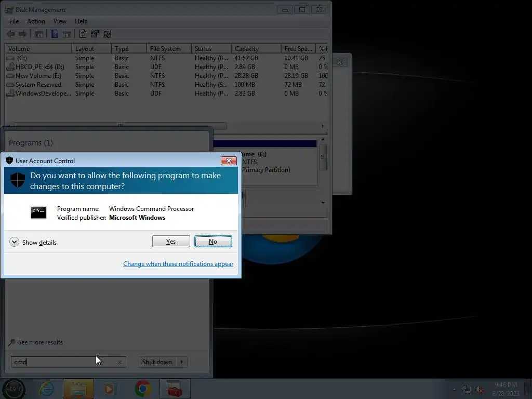Click the Shut down button
Viewport: 532px width, 399px height.
click(157, 362)
